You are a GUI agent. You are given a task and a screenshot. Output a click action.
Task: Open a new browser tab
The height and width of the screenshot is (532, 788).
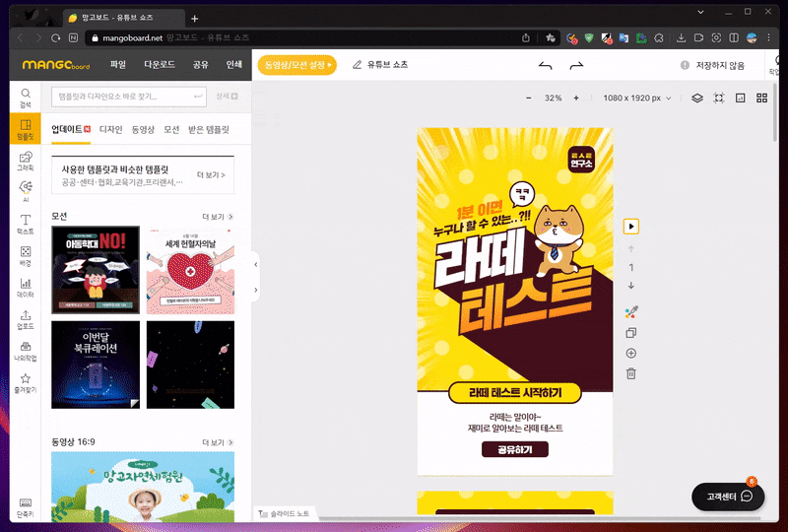194,19
